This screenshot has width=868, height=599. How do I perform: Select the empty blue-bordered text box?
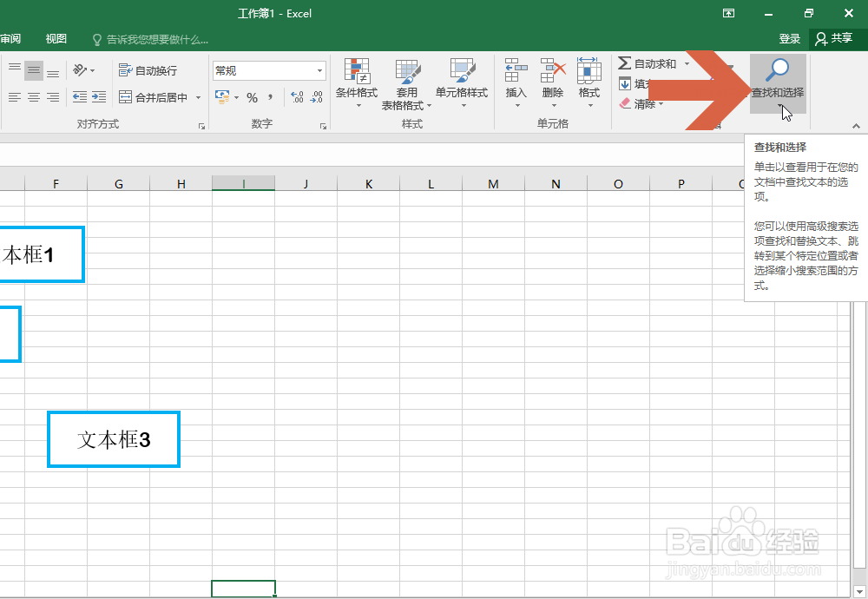pyautogui.click(x=10, y=334)
